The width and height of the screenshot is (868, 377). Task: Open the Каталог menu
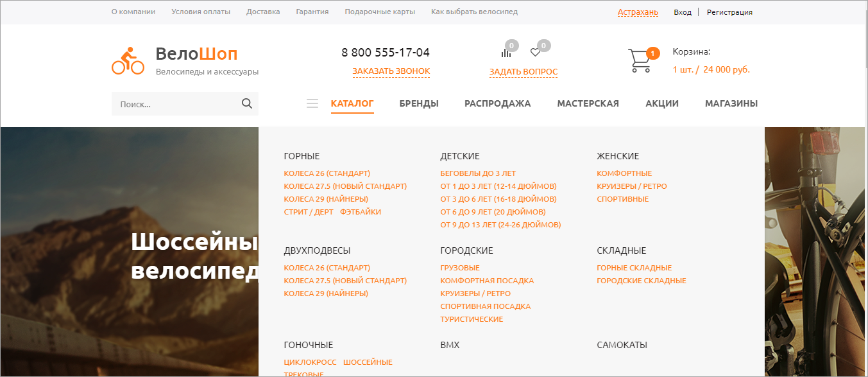(x=352, y=103)
